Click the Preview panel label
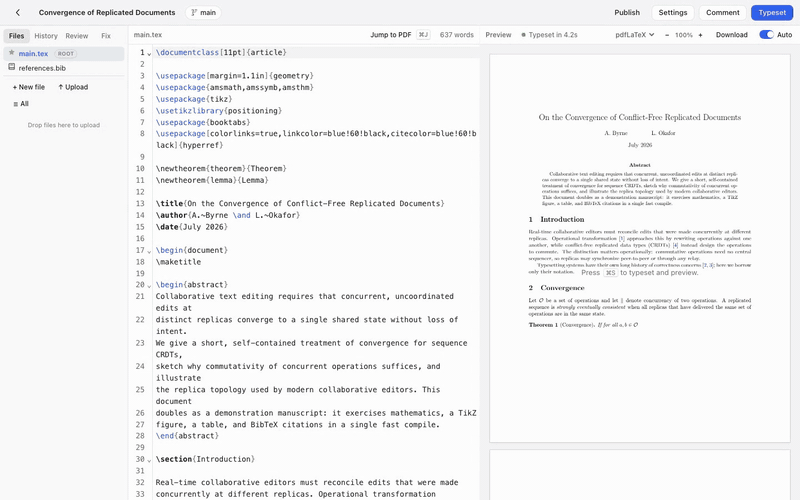800x500 pixels. pos(498,35)
